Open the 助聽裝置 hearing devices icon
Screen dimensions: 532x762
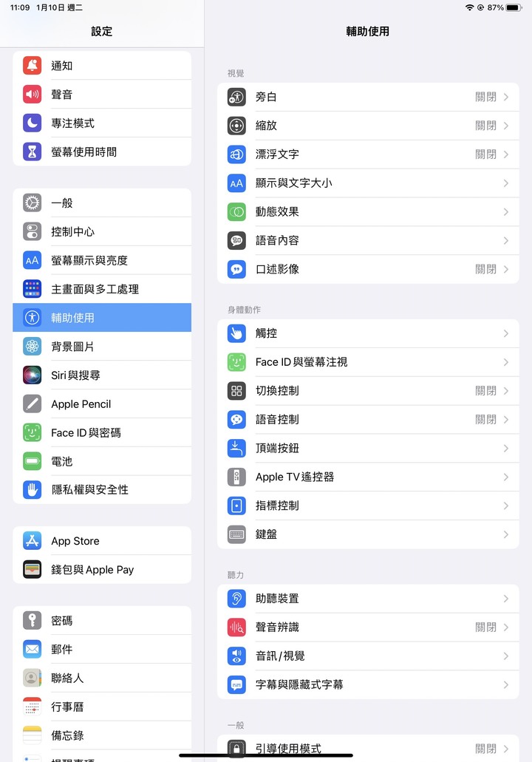click(x=236, y=599)
